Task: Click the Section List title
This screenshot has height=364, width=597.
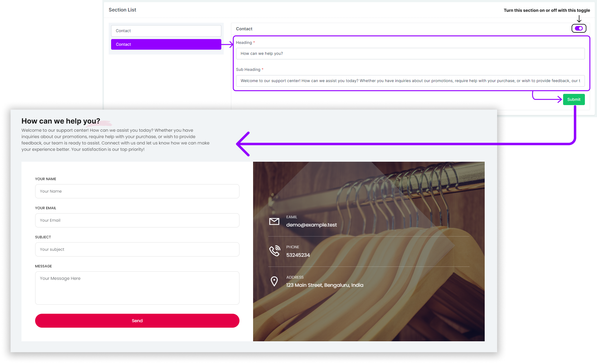Action: [122, 10]
